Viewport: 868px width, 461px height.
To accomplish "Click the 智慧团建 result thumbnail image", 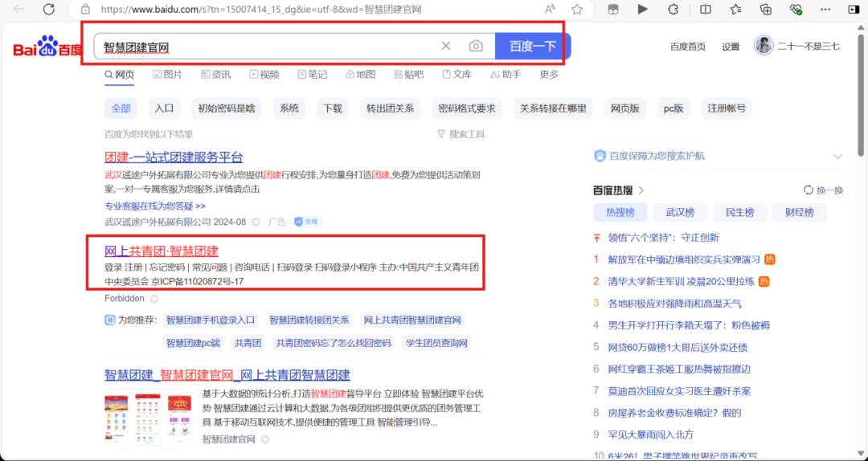I will (147, 418).
